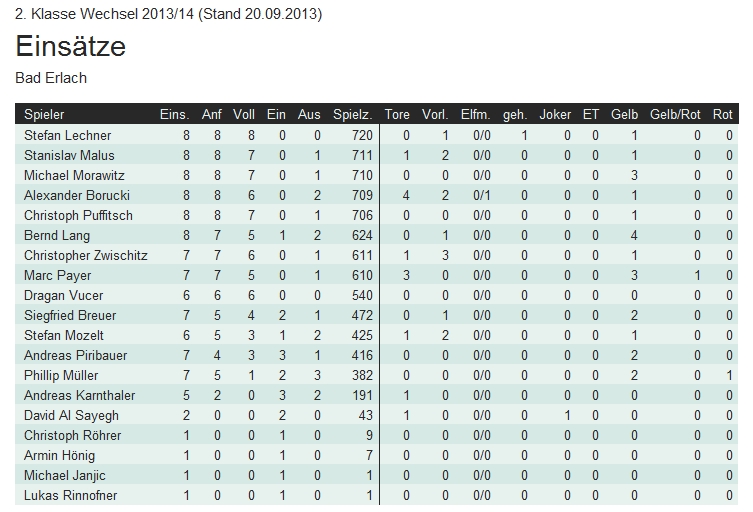The image size is (753, 512).
Task: Open Christopher Zwischitz's profile link
Action: tap(85, 255)
